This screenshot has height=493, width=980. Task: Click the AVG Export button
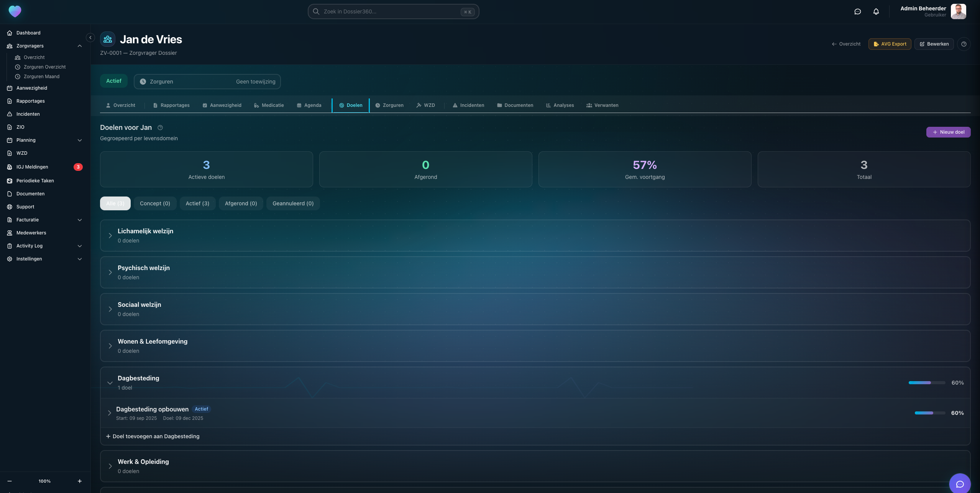(890, 44)
